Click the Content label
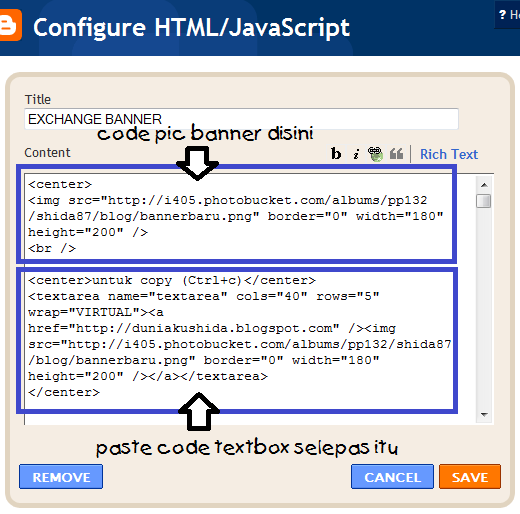 (x=47, y=153)
